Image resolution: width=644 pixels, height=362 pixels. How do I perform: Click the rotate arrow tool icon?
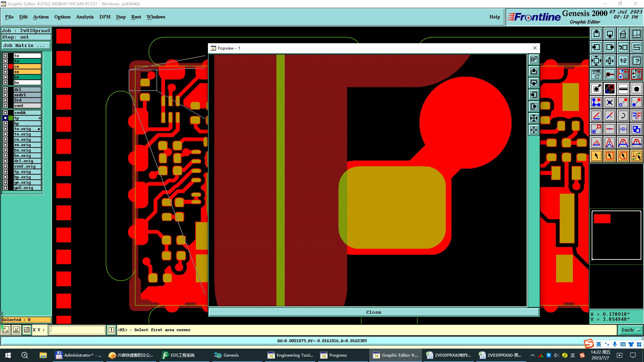pos(623,116)
